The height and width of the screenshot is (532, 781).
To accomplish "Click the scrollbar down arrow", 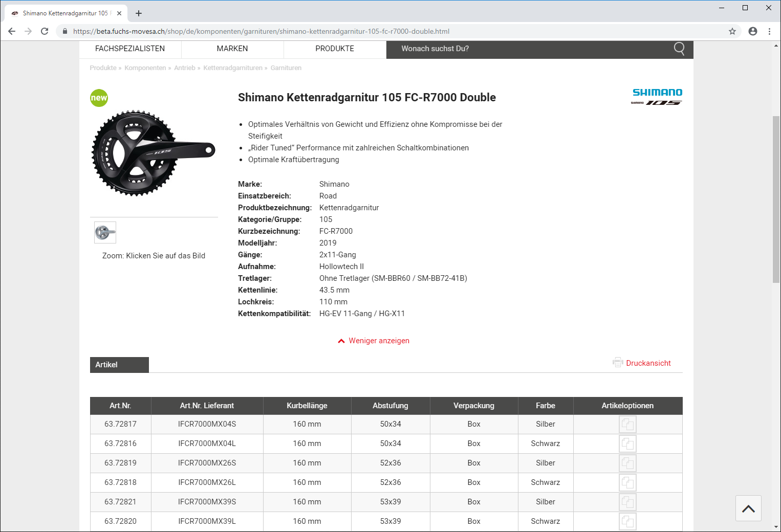I will click(776, 527).
